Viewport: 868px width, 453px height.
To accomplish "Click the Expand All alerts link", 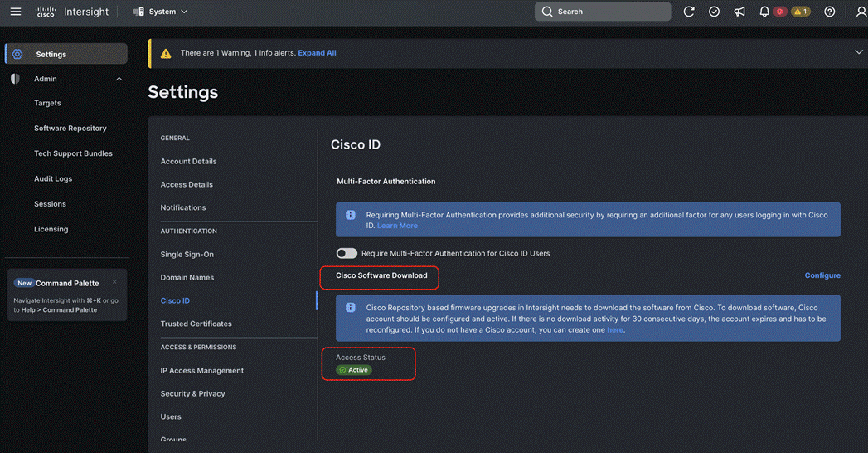I will (317, 53).
